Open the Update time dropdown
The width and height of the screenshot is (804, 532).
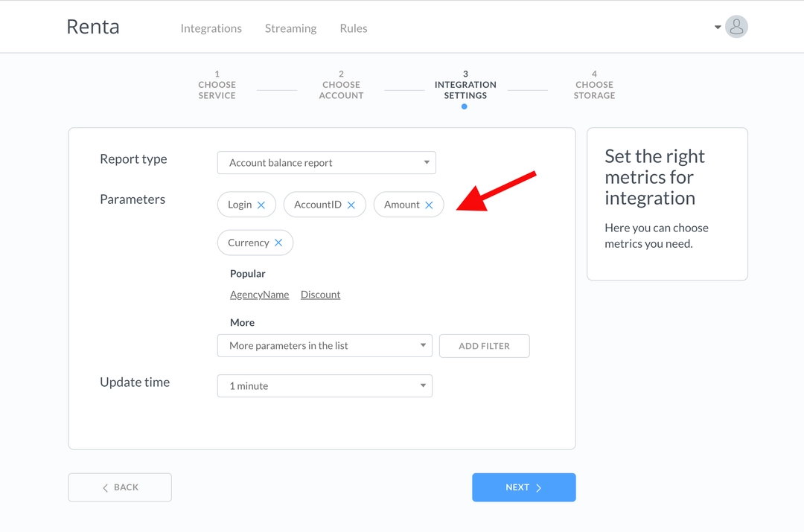tap(325, 386)
